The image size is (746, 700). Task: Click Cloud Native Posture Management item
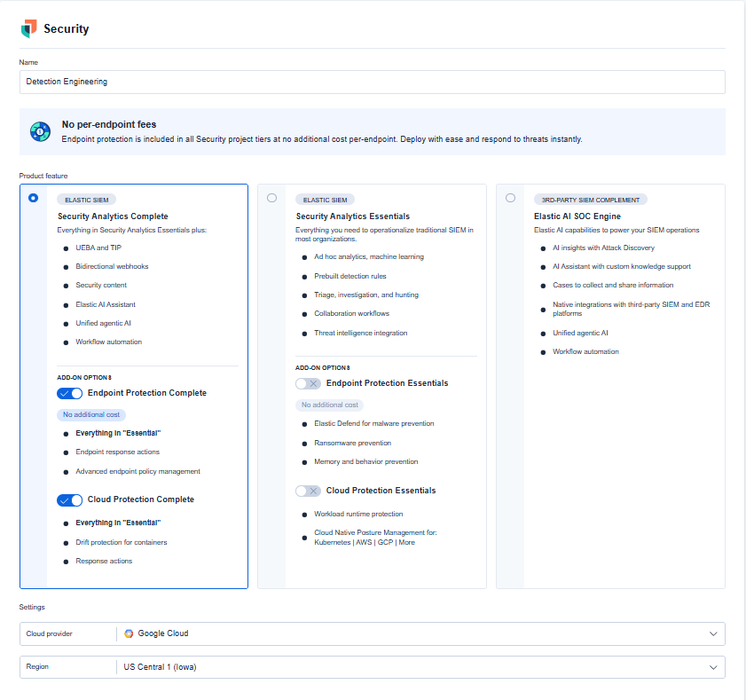pos(375,538)
